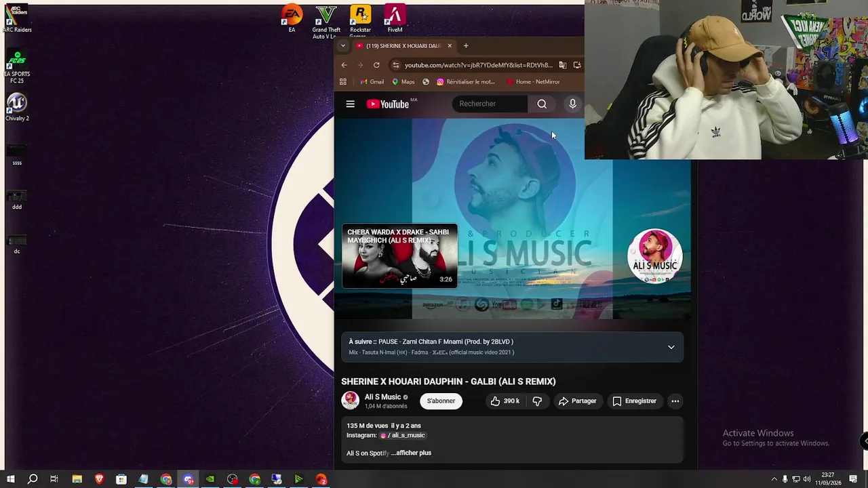
Task: Focus the Rechercher search field
Action: 490,104
